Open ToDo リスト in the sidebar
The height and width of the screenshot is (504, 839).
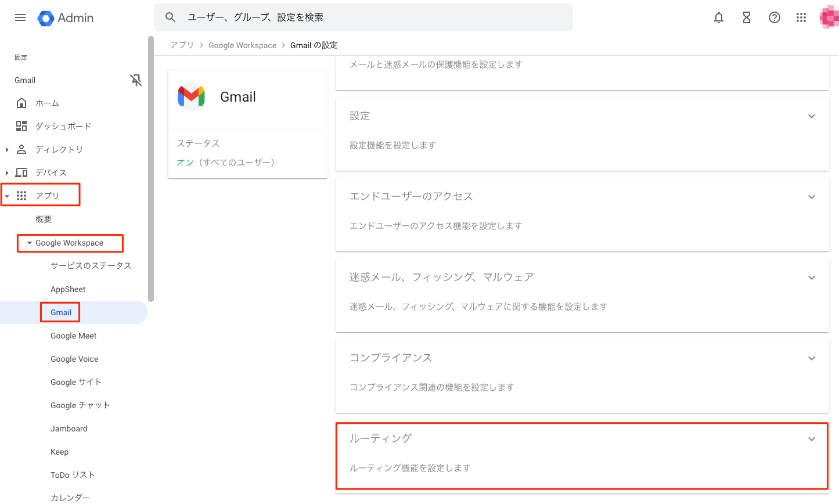pos(73,475)
